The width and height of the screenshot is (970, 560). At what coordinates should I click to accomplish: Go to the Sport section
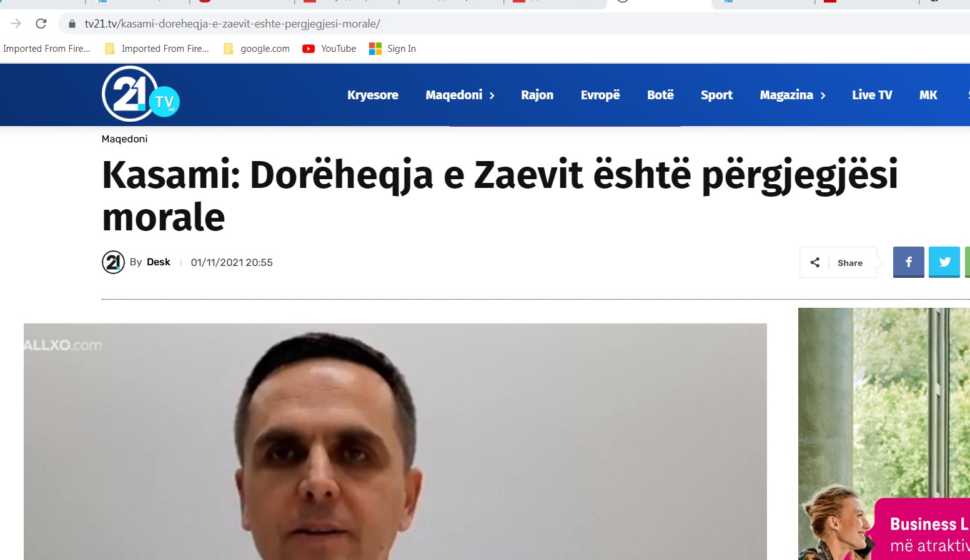click(x=716, y=95)
